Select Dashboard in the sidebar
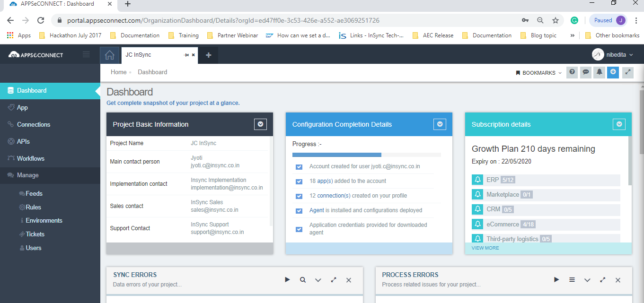 50,90
